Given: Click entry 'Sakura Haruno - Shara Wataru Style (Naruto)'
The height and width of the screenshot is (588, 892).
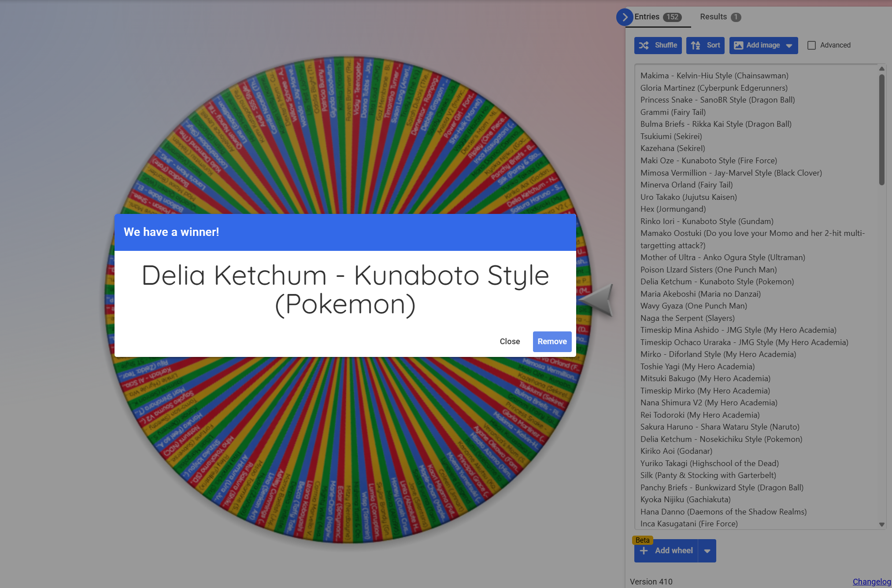Looking at the screenshot, I should coord(720,427).
